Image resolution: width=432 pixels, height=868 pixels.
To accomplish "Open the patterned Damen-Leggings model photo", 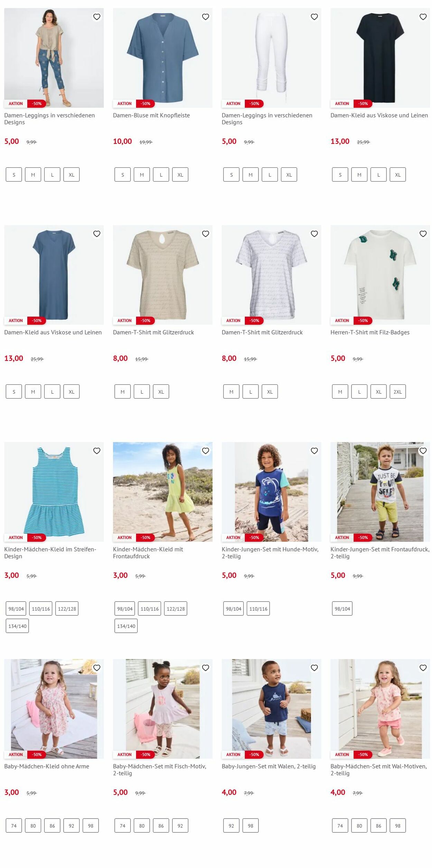I will pos(54,58).
